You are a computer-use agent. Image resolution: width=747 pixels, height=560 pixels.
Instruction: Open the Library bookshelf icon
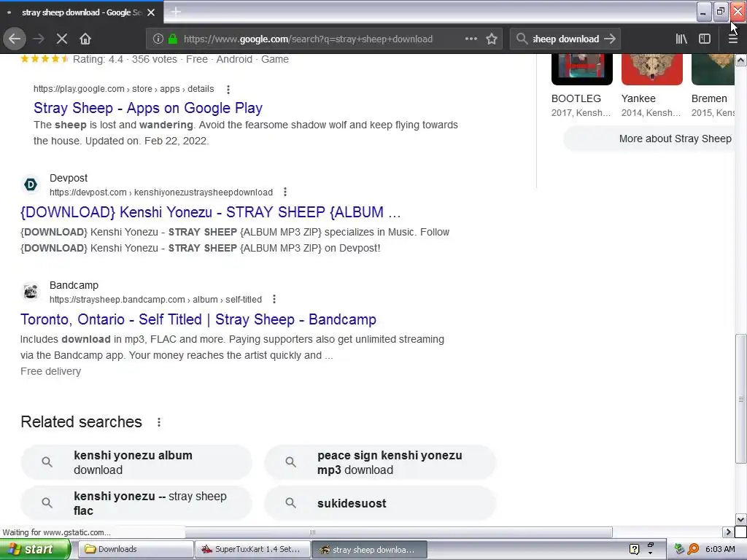(x=681, y=39)
